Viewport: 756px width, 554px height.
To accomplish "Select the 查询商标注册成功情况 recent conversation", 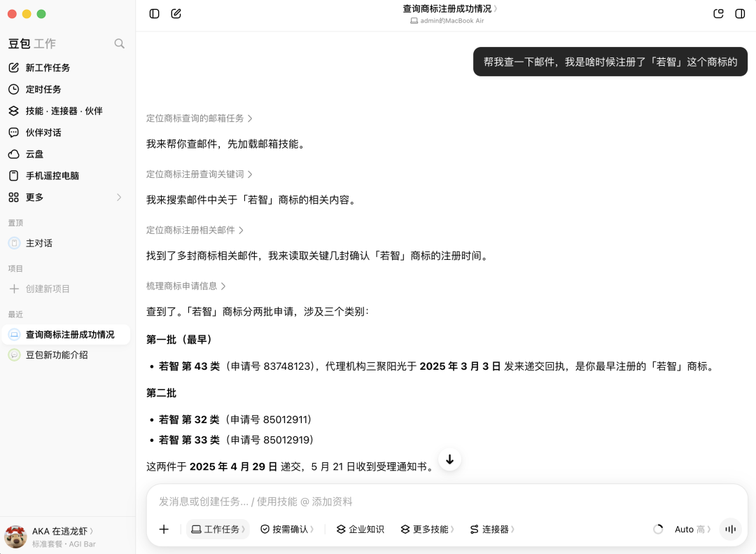I will pyautogui.click(x=66, y=334).
